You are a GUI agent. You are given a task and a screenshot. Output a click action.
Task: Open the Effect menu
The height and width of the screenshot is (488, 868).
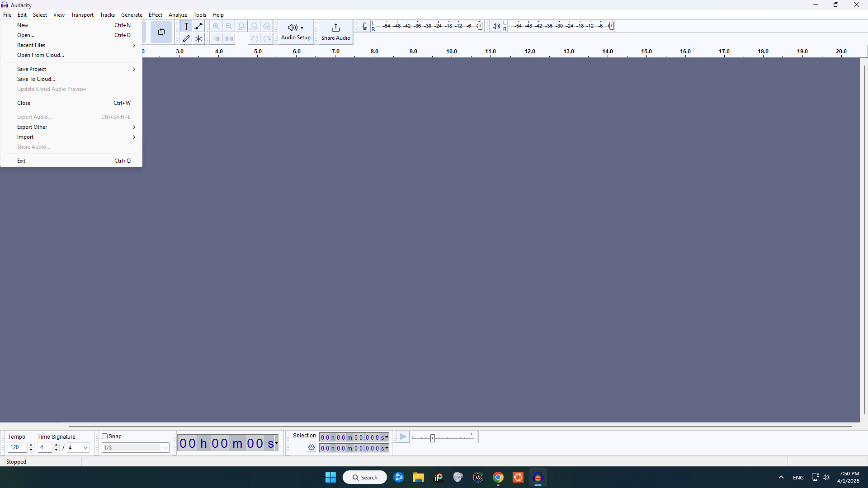[x=156, y=14]
